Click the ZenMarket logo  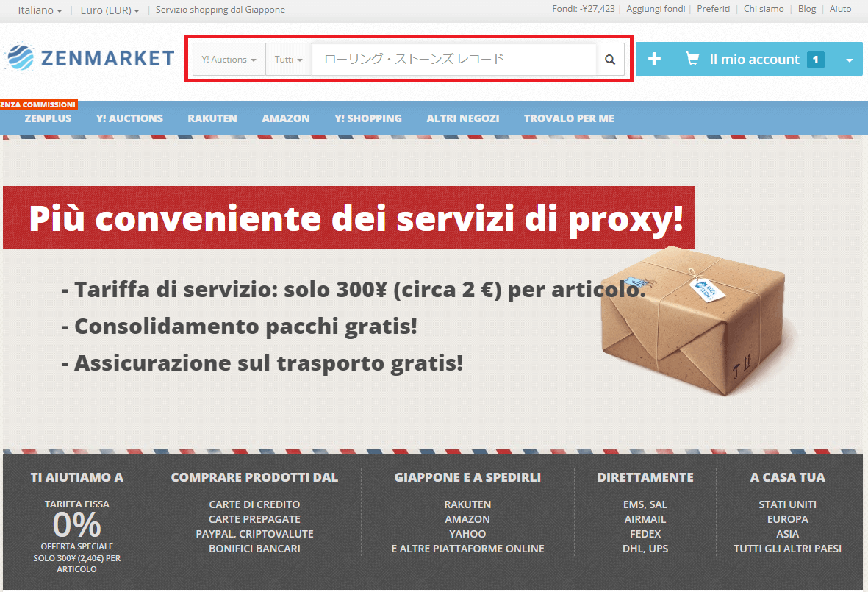pos(90,57)
